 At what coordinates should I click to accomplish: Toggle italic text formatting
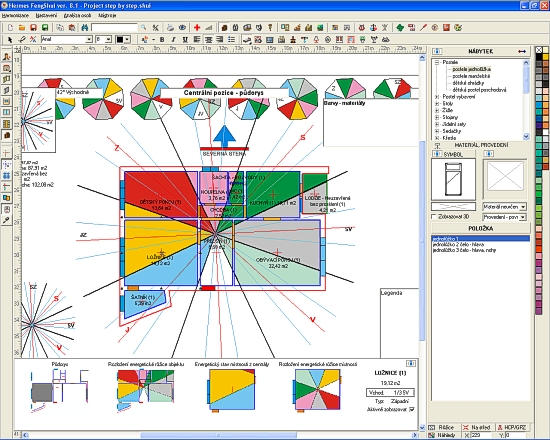[x=173, y=40]
